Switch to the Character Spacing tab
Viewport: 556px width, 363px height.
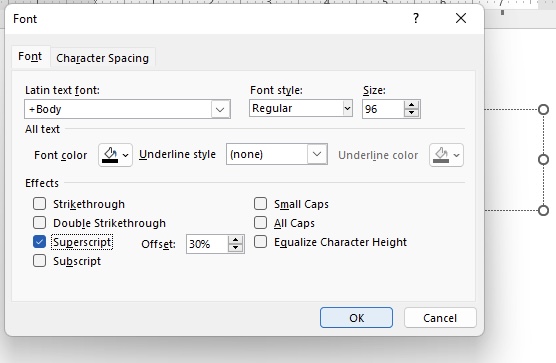102,58
